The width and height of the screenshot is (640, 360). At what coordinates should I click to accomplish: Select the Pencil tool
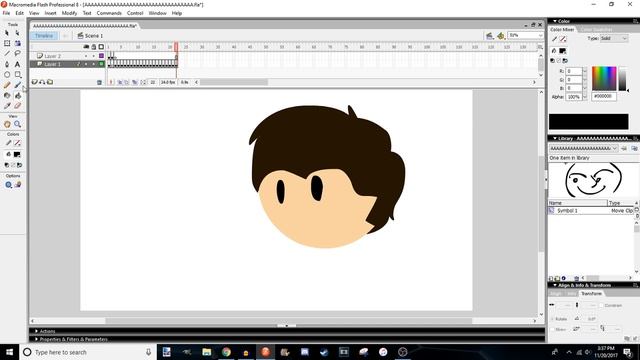(x=7, y=85)
